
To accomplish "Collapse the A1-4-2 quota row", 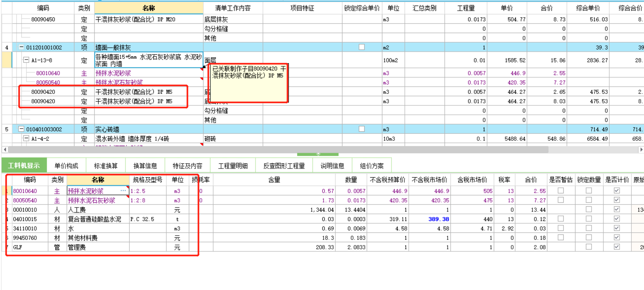I will pos(26,138).
